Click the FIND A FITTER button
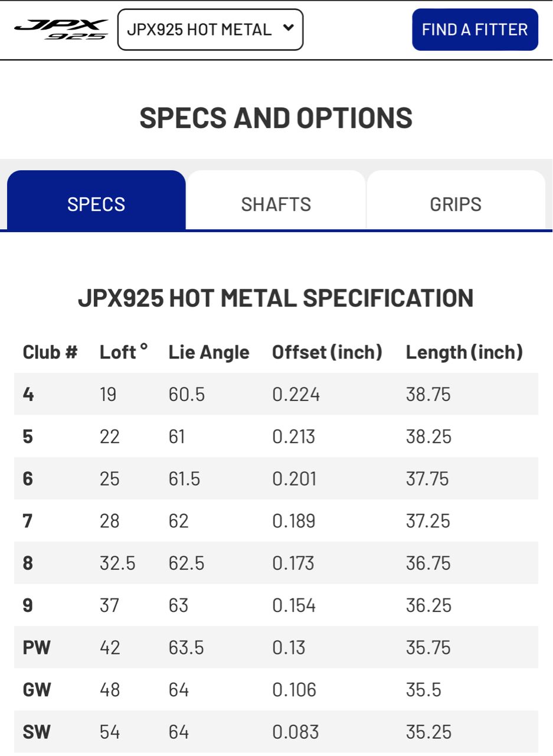Image resolution: width=553 pixels, height=756 pixels. pos(475,30)
